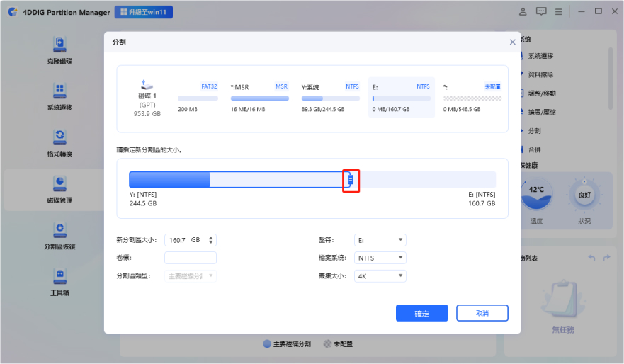Click 資料擦除 in right panel
Viewport: 624px width, 364px height.
coord(540,74)
